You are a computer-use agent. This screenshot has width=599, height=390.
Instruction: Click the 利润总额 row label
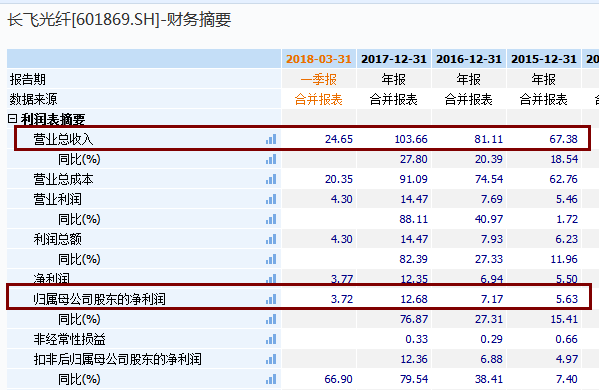[x=57, y=239]
